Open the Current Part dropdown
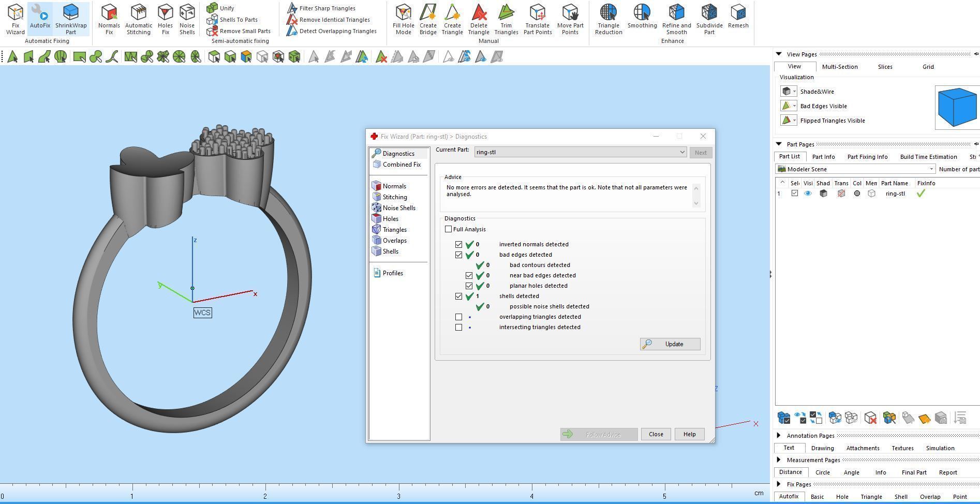Viewport: 980px width, 504px height. tap(581, 152)
